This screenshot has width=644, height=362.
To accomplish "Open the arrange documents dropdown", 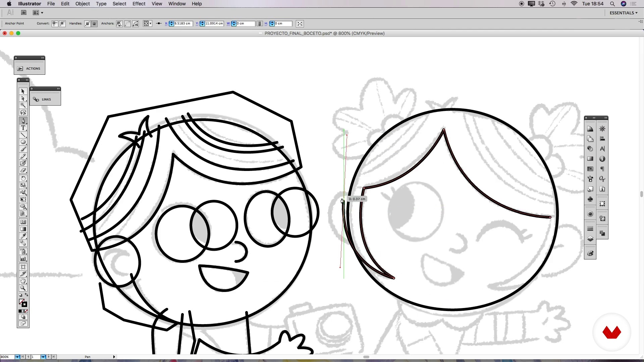I will coord(38,13).
